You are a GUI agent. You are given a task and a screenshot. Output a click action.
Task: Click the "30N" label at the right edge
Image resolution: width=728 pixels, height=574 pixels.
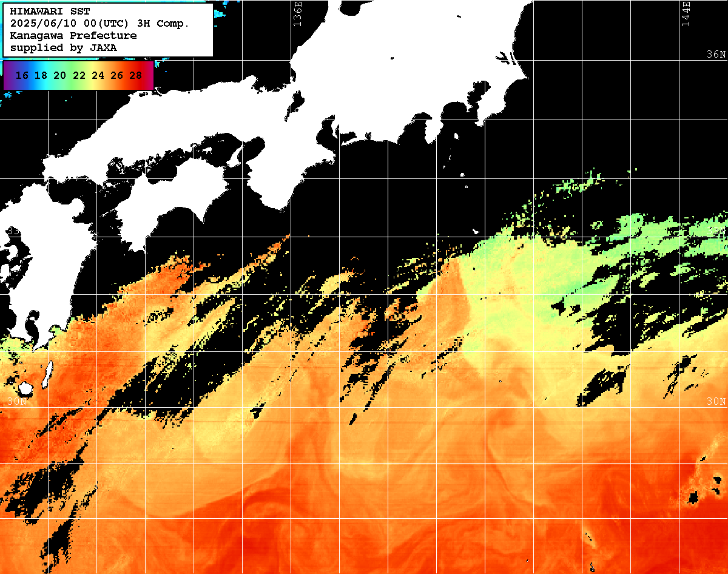click(716, 402)
